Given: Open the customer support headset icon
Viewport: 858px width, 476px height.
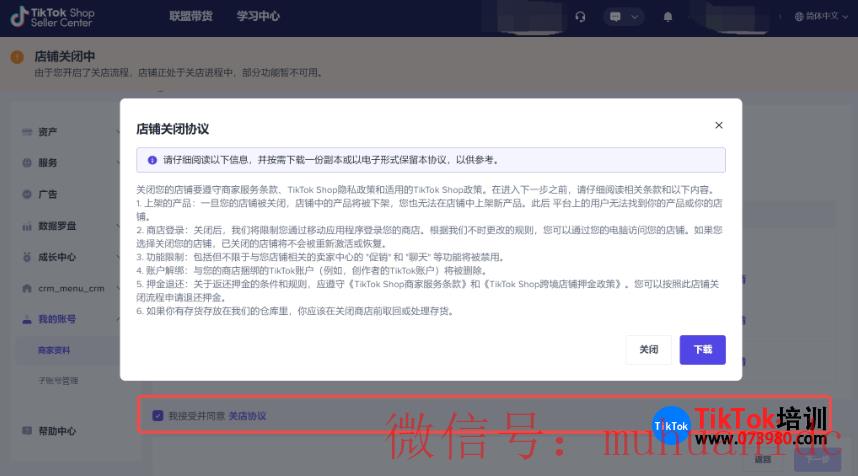Looking at the screenshot, I should (x=581, y=16).
